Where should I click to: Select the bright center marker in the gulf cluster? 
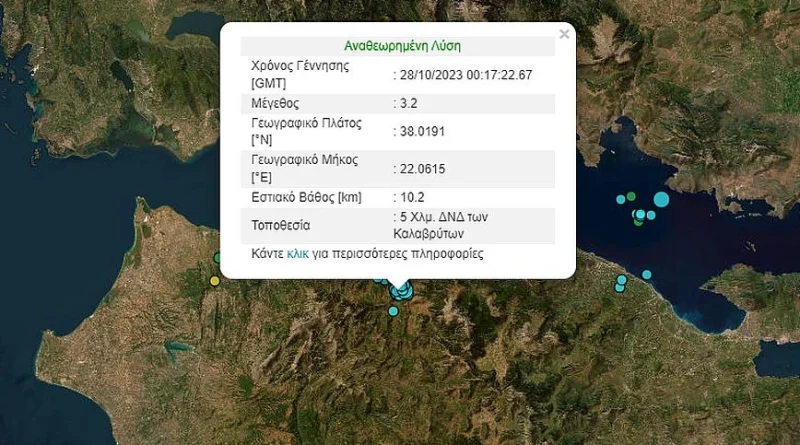pos(640,214)
